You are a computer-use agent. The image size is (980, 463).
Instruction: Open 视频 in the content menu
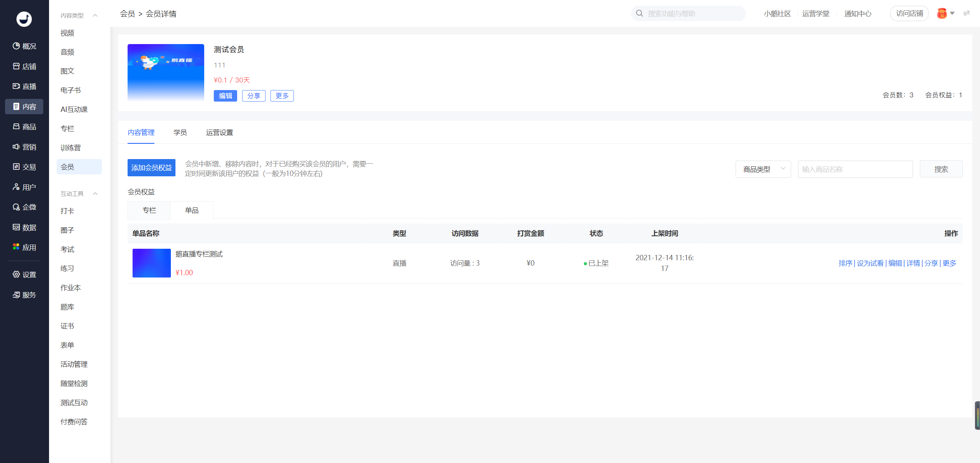[67, 33]
